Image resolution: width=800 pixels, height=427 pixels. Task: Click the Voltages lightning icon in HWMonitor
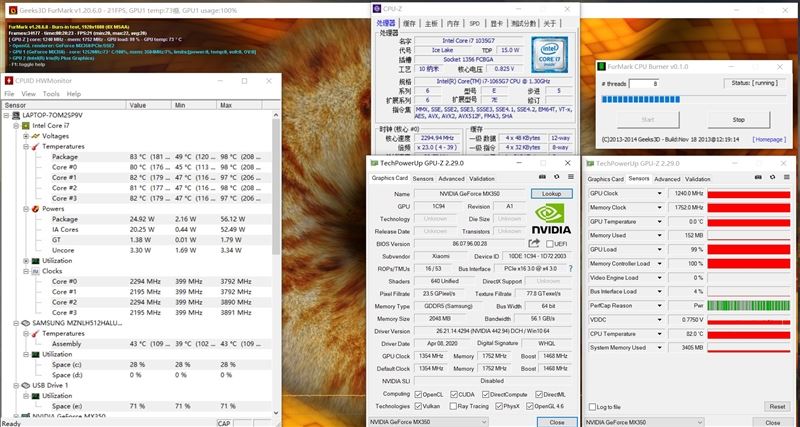pos(36,136)
